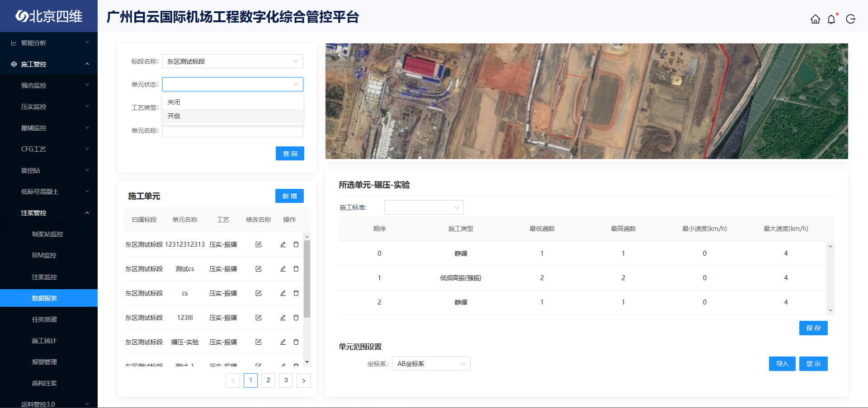Screen dimensions: 868x408
Task: Expand 智能分析 sidebar menu
Action: pyautogui.click(x=49, y=43)
